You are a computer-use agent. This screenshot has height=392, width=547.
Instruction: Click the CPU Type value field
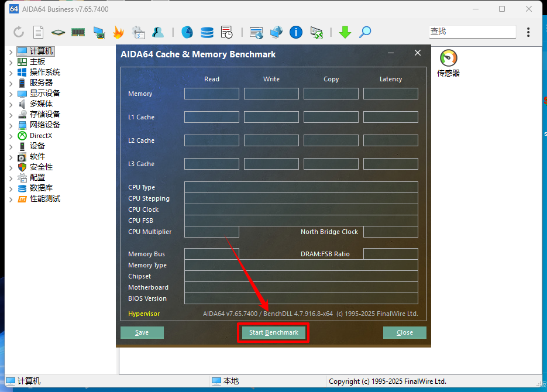point(301,187)
